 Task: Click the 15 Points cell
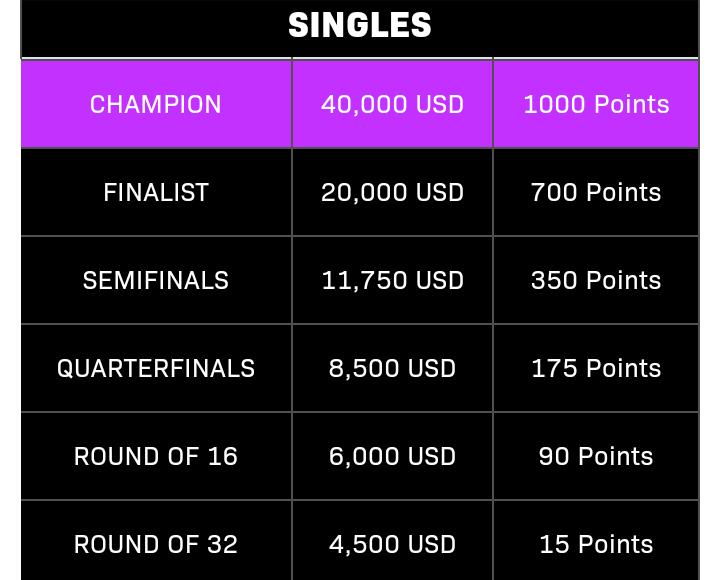[596, 544]
